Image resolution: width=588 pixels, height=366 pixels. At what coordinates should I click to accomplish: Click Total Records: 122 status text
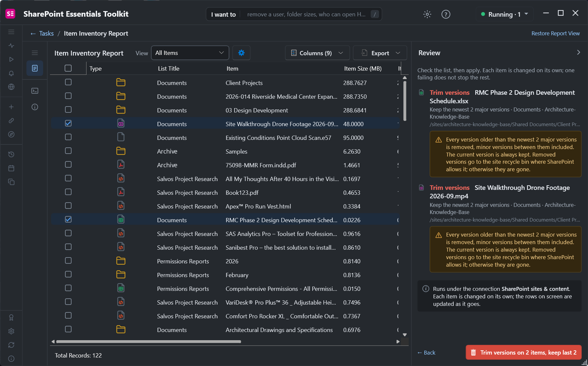[78, 356]
